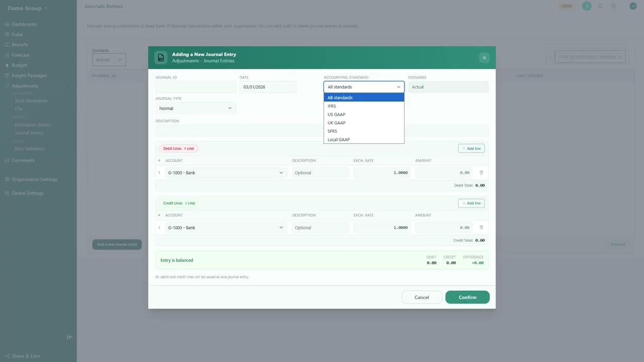Open the Demo Group switcher
The height and width of the screenshot is (362, 644).
tap(27, 8)
